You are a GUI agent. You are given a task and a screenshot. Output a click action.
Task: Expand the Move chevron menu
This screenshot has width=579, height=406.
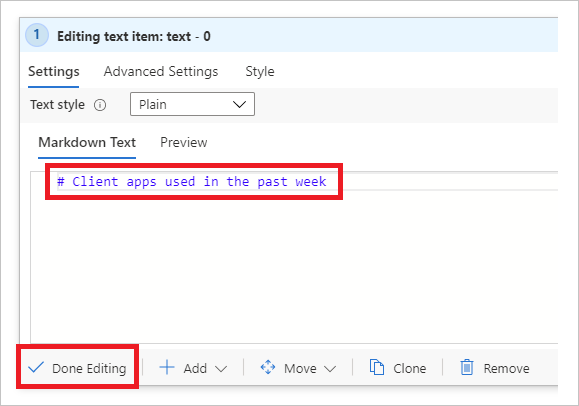(x=330, y=369)
